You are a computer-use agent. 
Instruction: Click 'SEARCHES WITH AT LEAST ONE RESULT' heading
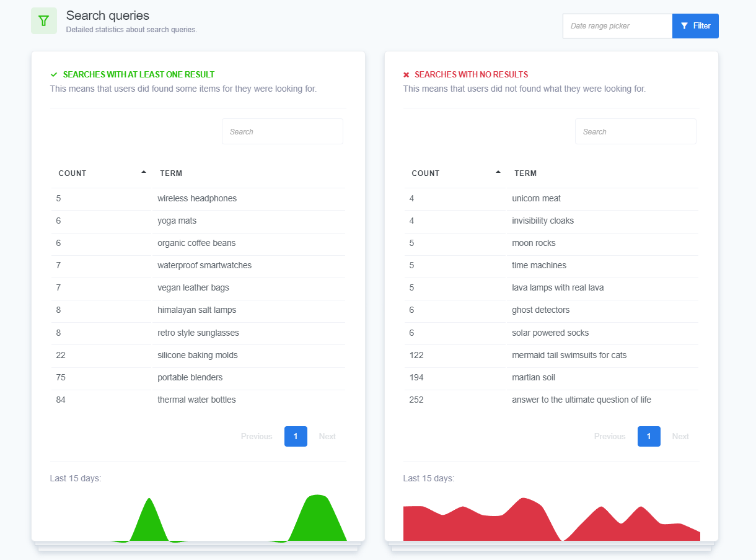pyautogui.click(x=139, y=74)
